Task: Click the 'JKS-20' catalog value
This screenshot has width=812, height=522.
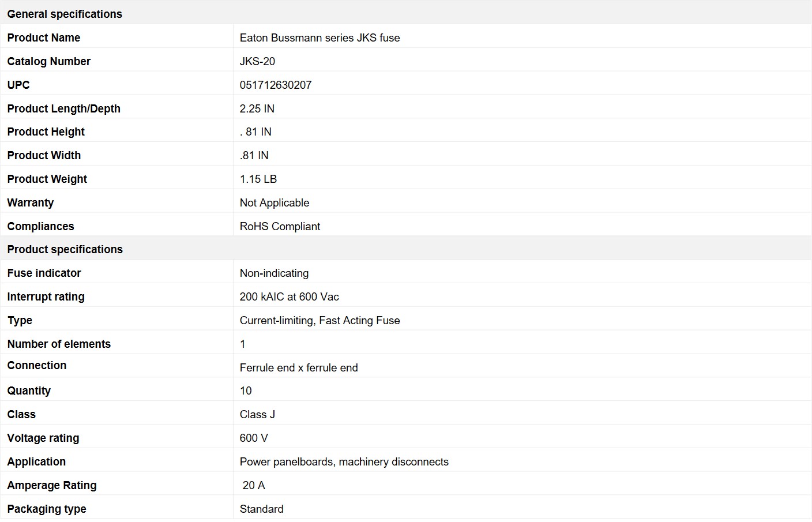Action: click(x=257, y=61)
